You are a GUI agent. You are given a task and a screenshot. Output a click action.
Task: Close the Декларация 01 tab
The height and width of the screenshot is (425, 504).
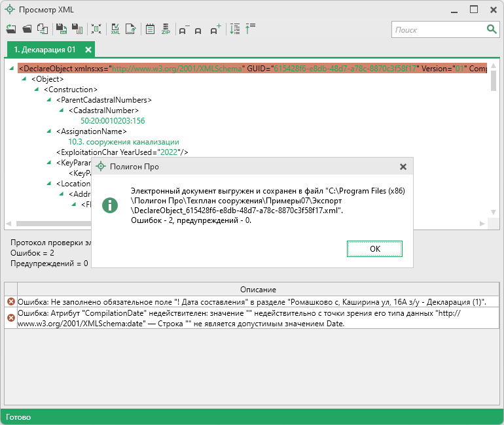click(x=88, y=50)
